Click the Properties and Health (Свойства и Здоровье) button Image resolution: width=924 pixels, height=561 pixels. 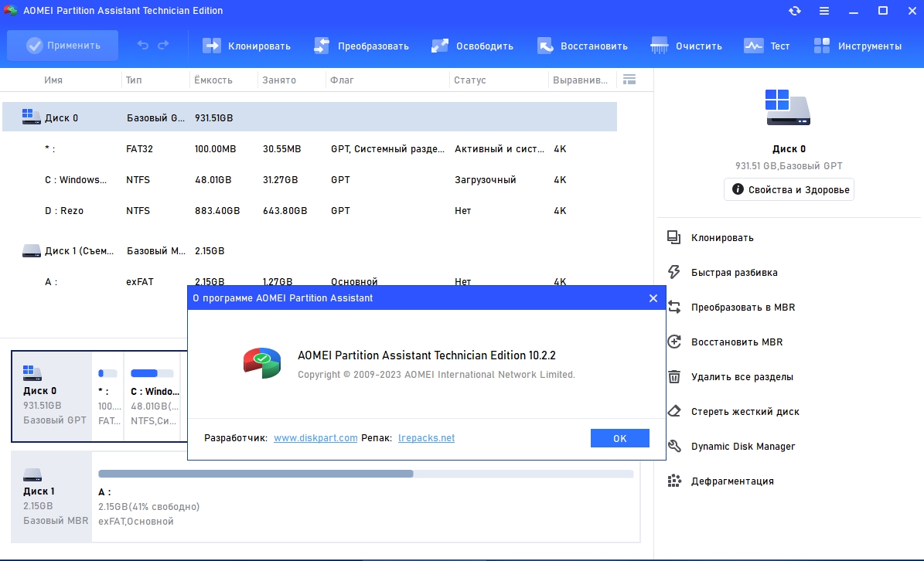click(x=789, y=189)
